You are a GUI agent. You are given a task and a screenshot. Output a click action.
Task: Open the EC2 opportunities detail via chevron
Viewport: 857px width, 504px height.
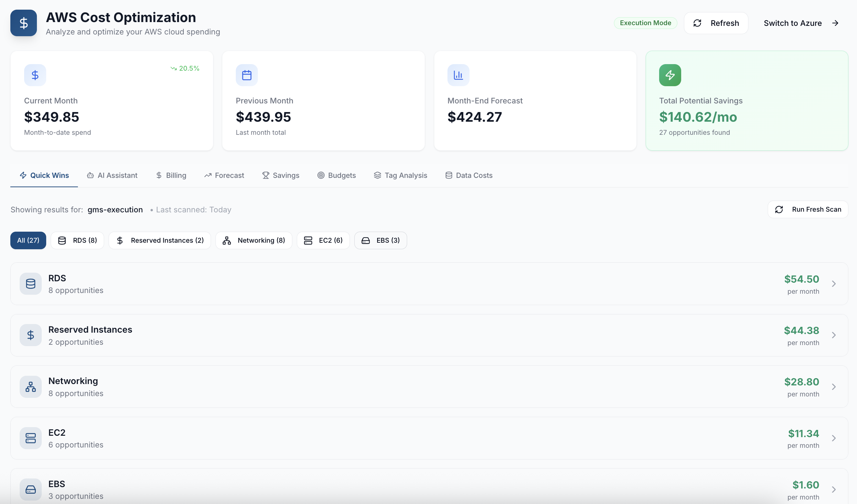[834, 438]
